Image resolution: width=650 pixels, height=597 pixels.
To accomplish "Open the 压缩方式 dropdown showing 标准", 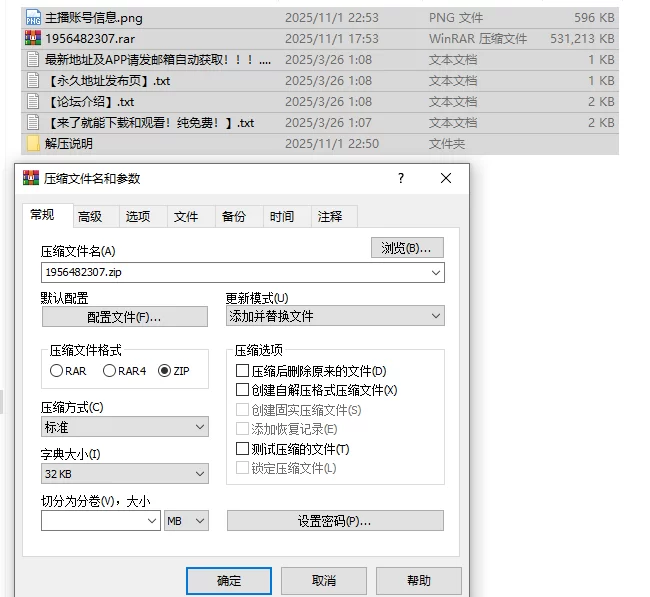I will (x=125, y=427).
